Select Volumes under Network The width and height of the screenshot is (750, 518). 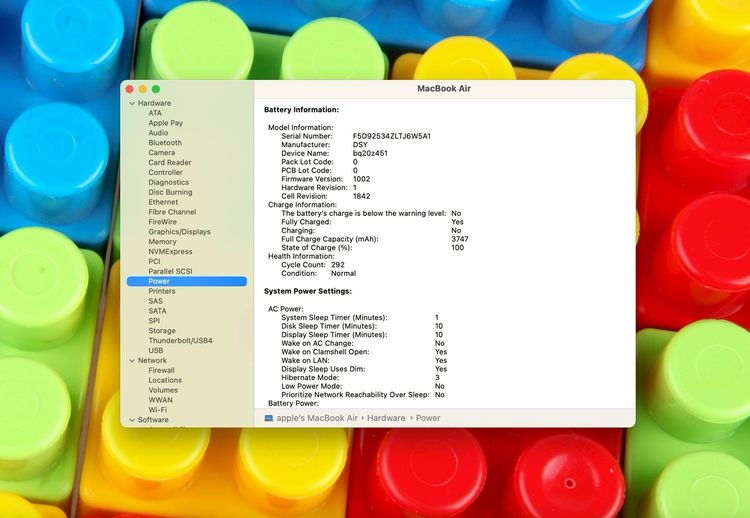click(163, 390)
